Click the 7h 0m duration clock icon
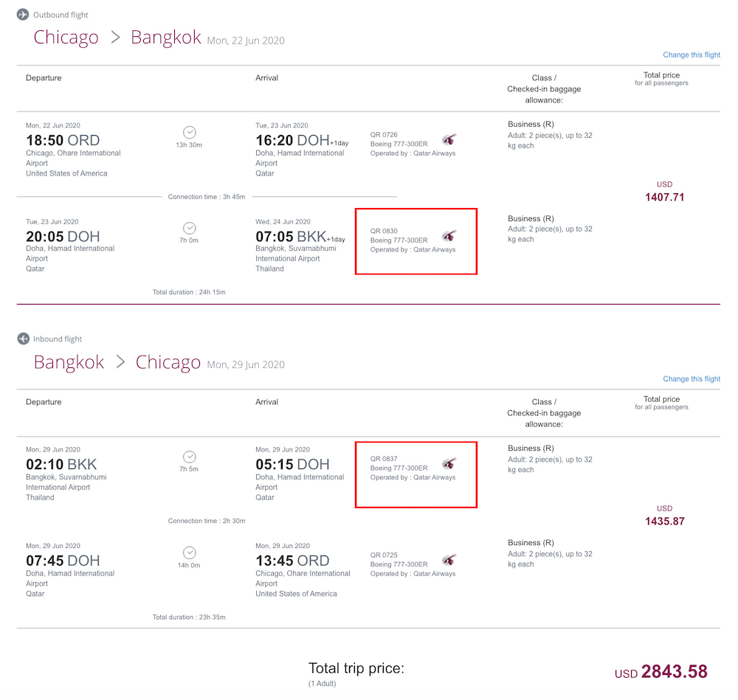738x700 pixels. tap(189, 228)
